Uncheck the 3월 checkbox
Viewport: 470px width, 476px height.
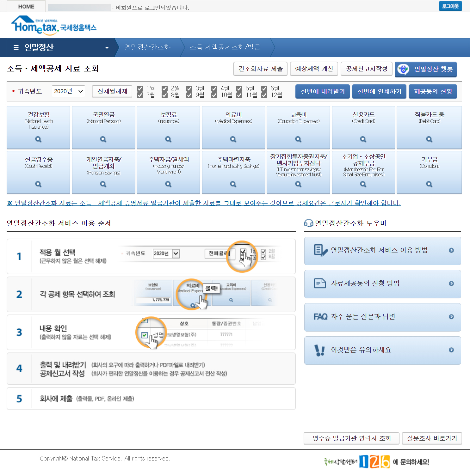tap(189, 88)
